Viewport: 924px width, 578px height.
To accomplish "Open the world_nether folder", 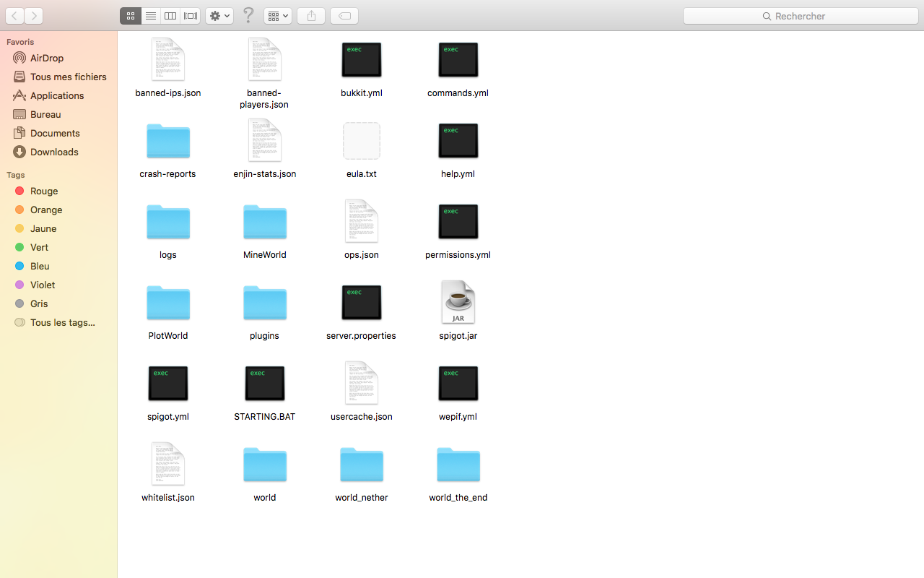I will pyautogui.click(x=361, y=465).
